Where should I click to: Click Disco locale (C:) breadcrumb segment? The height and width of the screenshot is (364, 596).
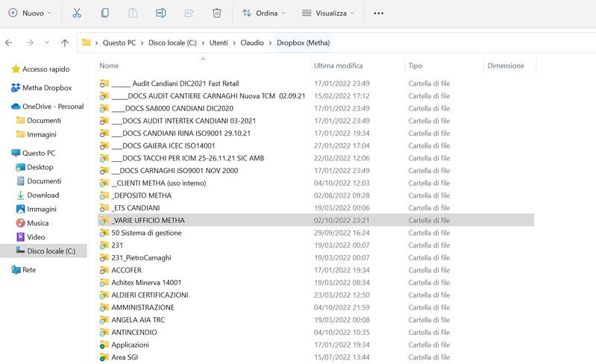(x=171, y=43)
